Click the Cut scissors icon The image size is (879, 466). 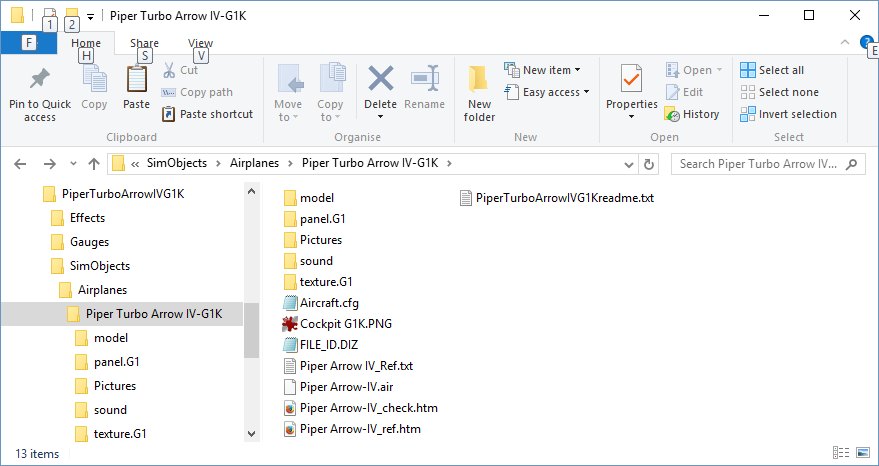(169, 70)
